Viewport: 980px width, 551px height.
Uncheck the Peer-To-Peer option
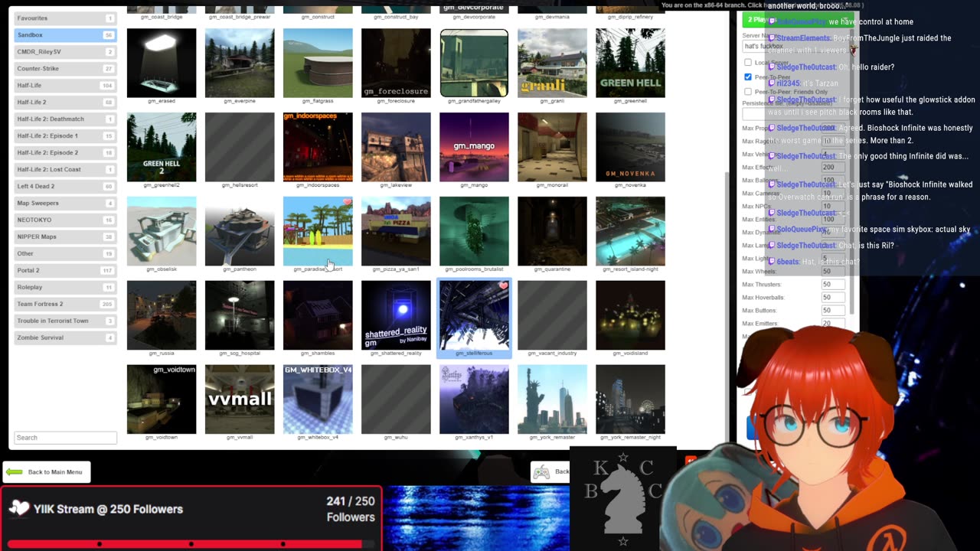pos(748,77)
